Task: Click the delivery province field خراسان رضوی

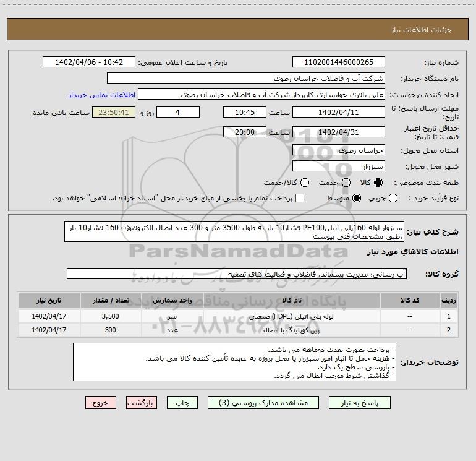Action: (x=339, y=150)
